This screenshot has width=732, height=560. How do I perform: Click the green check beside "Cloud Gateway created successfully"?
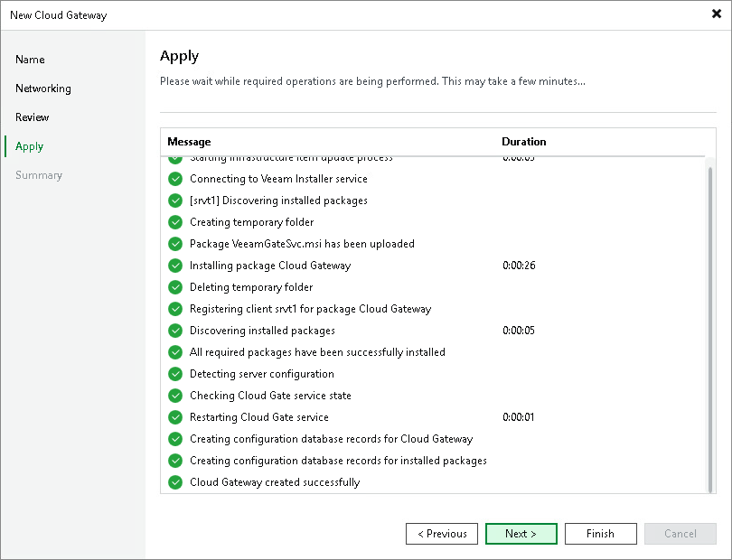click(x=175, y=482)
